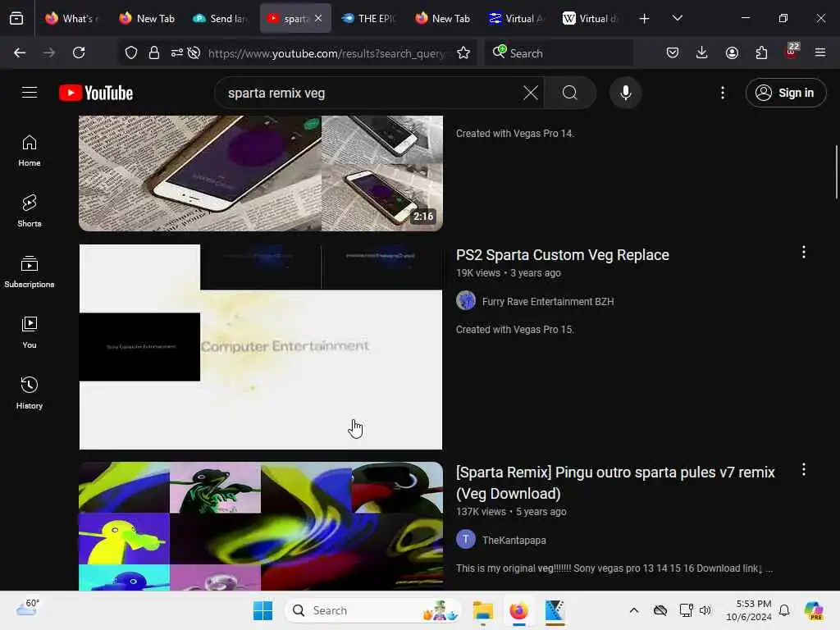Viewport: 840px width, 630px height.
Task: Go forward with browser forward arrow
Action: [49, 52]
